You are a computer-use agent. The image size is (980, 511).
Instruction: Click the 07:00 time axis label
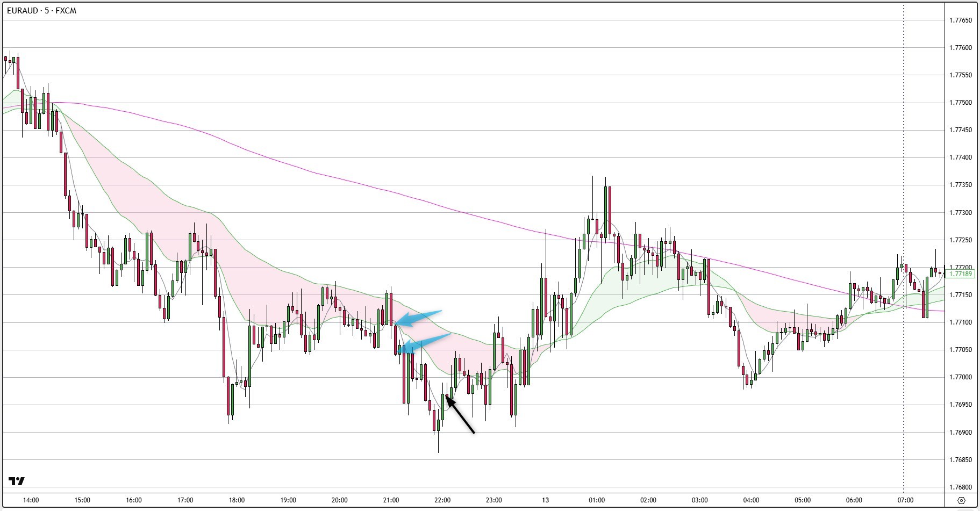(905, 500)
